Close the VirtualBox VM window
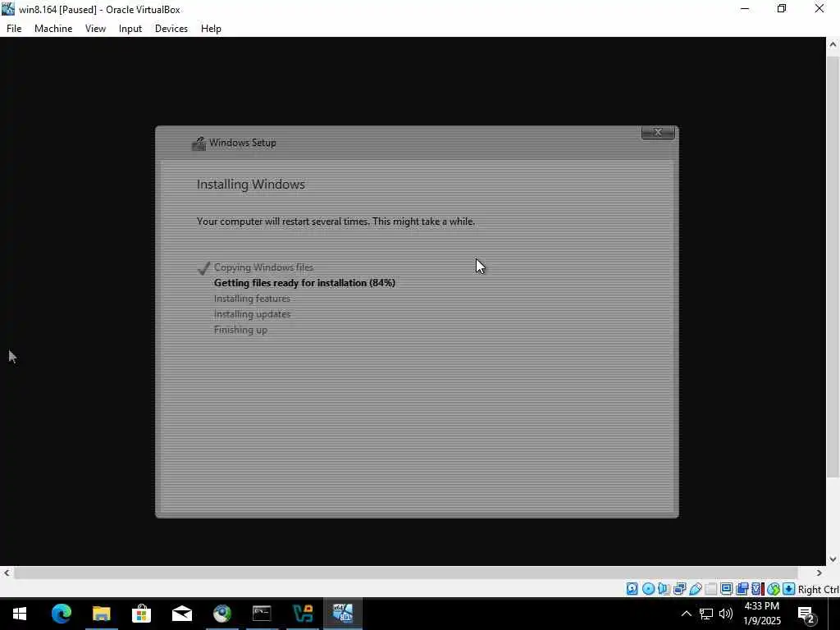 click(x=819, y=9)
